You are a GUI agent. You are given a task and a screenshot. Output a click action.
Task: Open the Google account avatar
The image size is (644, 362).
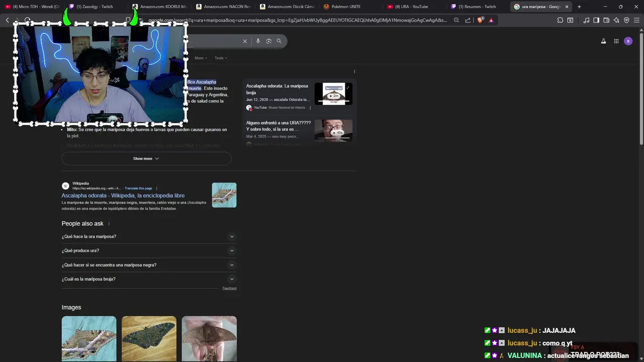click(x=628, y=41)
